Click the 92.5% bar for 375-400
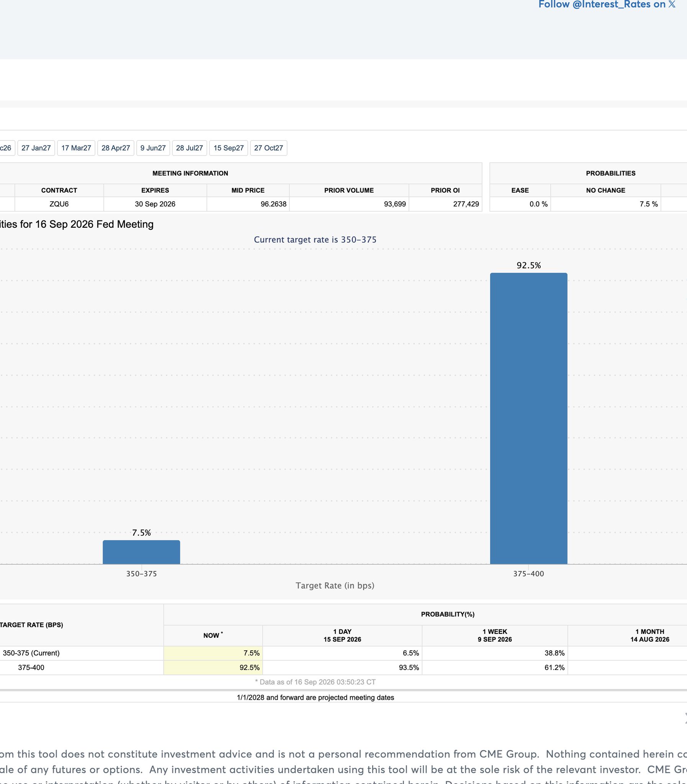Image resolution: width=687 pixels, height=784 pixels. [529, 418]
